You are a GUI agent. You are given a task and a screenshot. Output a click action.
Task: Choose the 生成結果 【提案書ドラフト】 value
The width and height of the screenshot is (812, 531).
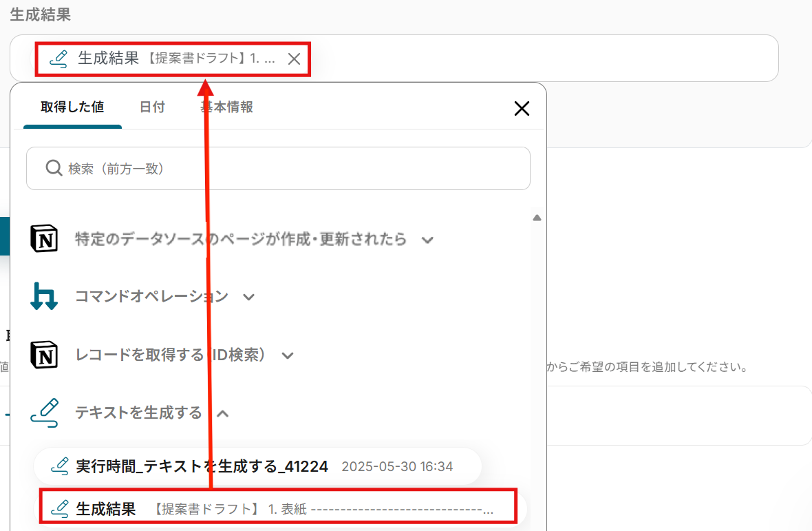click(279, 509)
